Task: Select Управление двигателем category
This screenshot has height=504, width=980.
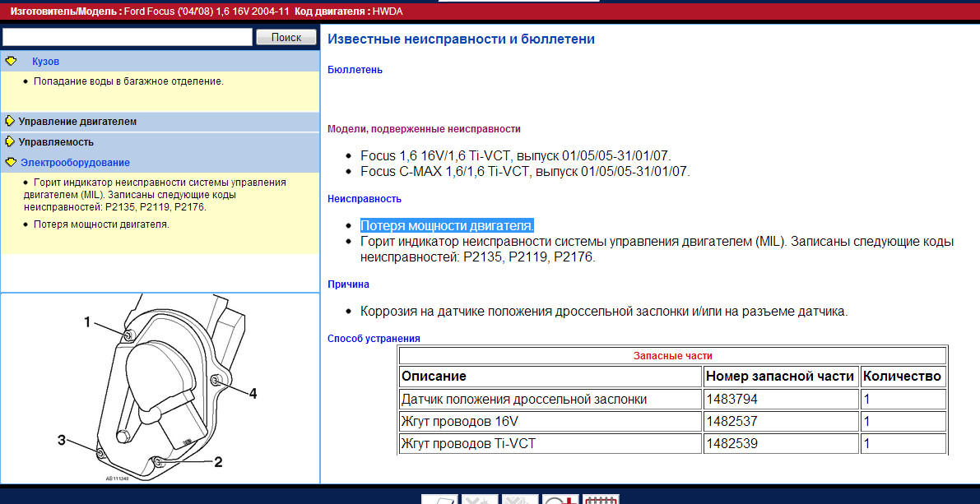Action: pos(77,122)
